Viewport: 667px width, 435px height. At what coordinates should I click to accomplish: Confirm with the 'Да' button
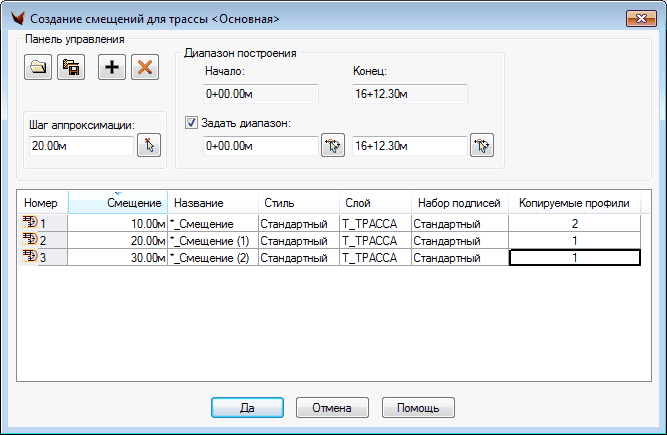click(x=248, y=408)
